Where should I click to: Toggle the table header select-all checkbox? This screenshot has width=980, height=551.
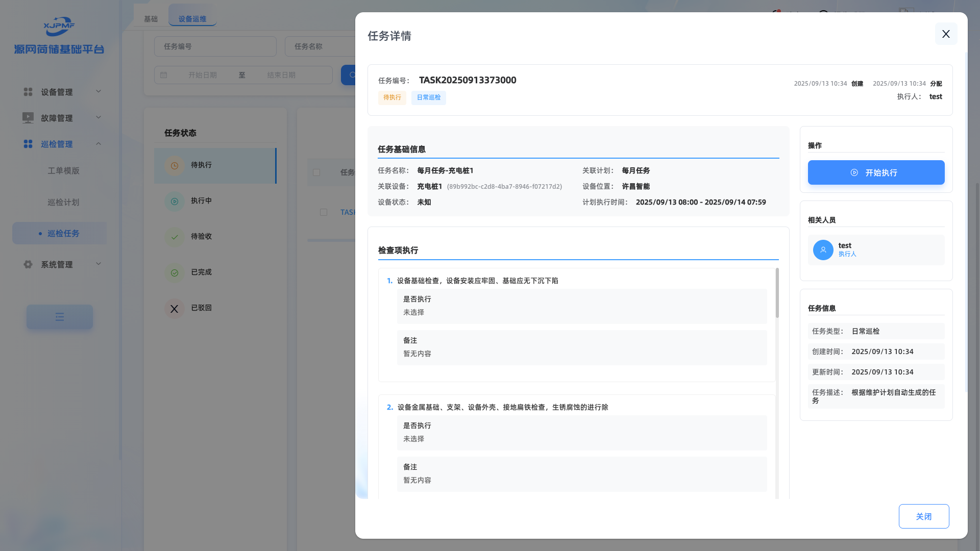click(316, 172)
